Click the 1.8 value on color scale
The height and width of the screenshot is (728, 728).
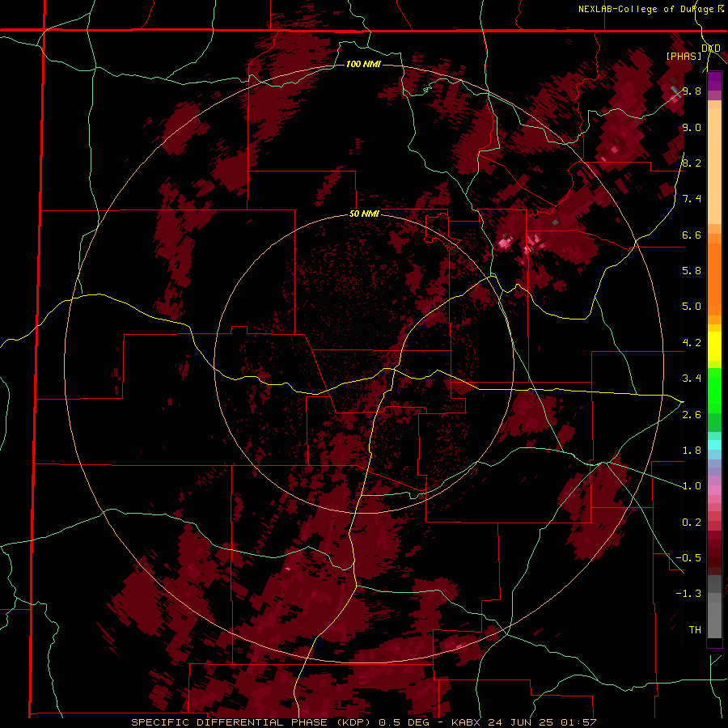pos(692,451)
